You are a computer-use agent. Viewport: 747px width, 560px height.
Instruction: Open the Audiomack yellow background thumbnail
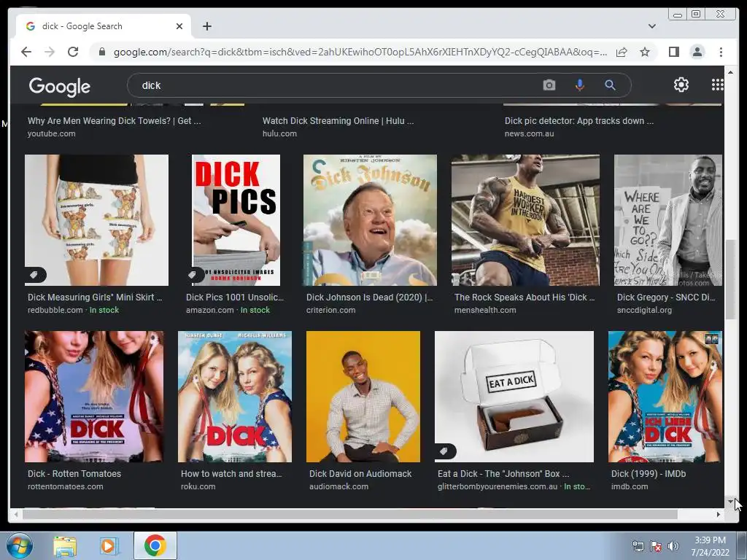[x=363, y=397]
